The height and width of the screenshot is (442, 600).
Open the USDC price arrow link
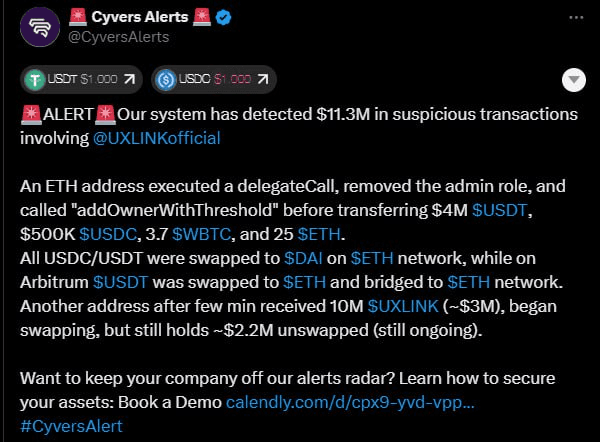(262, 79)
